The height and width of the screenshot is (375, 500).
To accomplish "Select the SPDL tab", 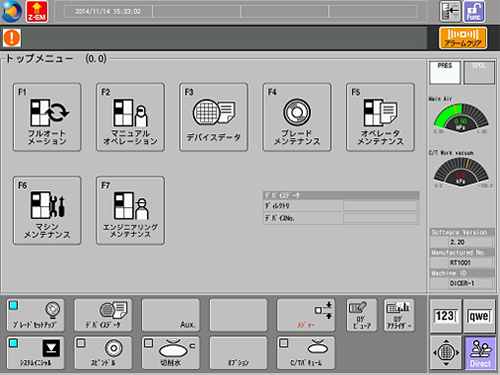I will pyautogui.click(x=479, y=72).
